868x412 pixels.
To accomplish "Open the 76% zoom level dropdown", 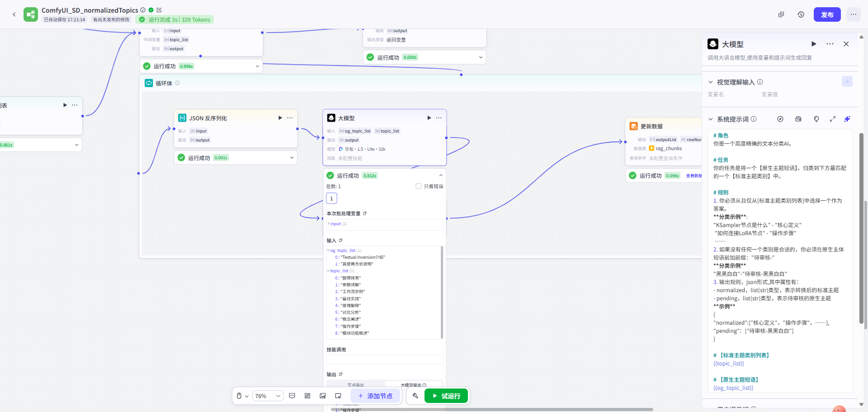I will [268, 396].
